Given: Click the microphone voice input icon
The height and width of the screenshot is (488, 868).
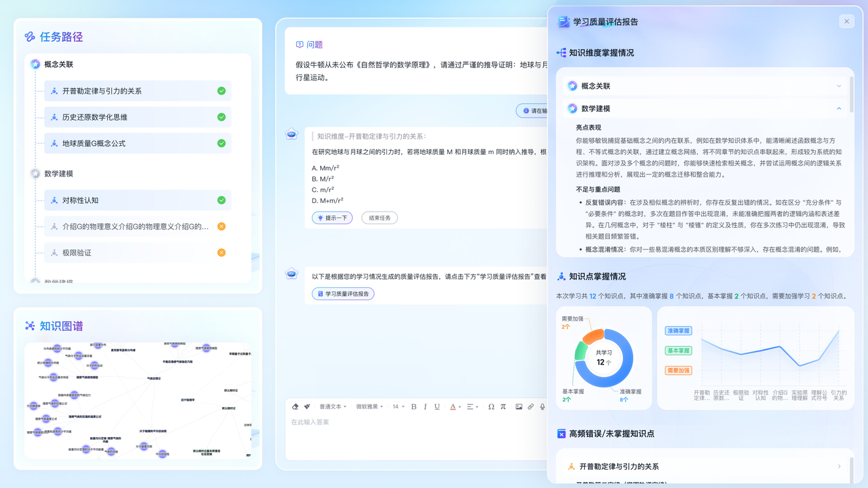Looking at the screenshot, I should coord(542,407).
